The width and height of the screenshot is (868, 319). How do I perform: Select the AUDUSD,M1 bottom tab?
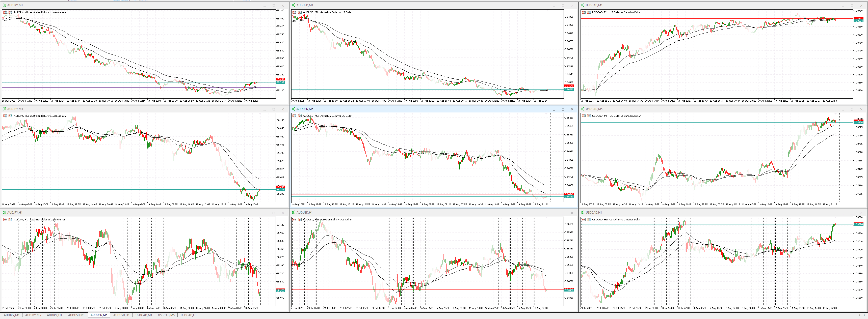76,315
